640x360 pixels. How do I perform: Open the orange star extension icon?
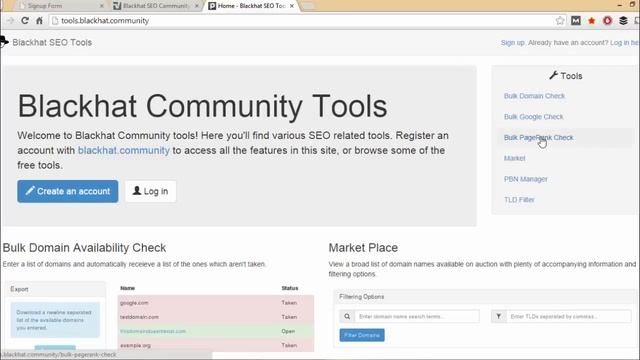click(x=591, y=20)
